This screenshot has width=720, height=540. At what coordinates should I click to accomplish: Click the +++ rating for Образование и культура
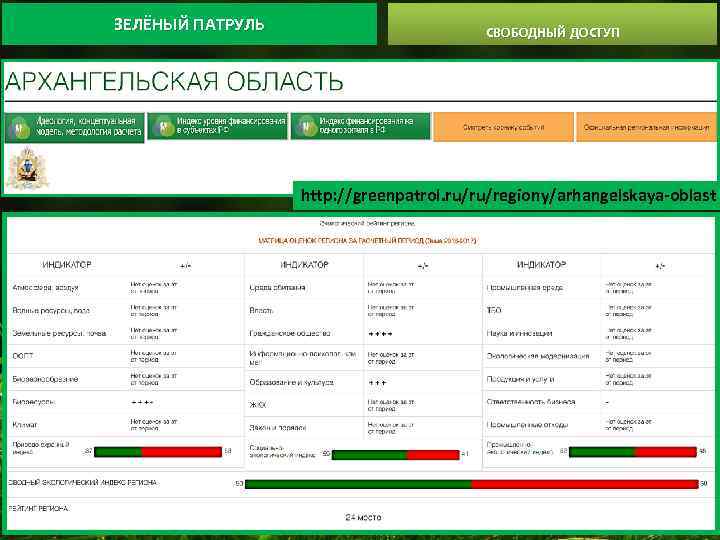click(377, 382)
